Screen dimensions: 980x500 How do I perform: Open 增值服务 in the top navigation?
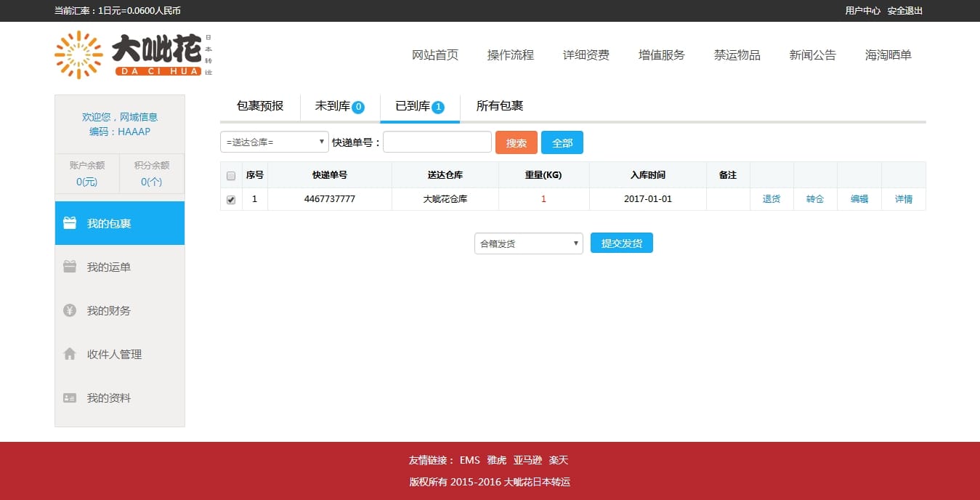click(662, 55)
